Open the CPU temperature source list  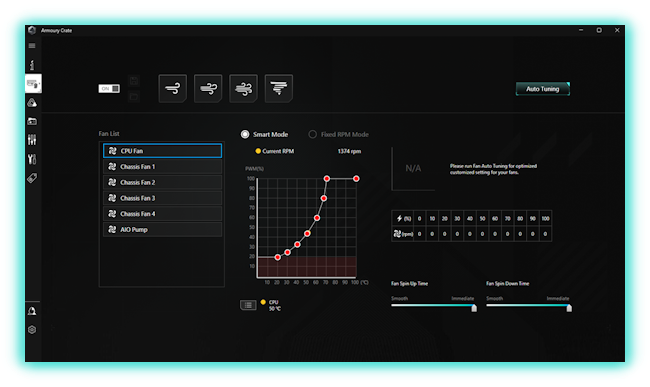point(248,305)
